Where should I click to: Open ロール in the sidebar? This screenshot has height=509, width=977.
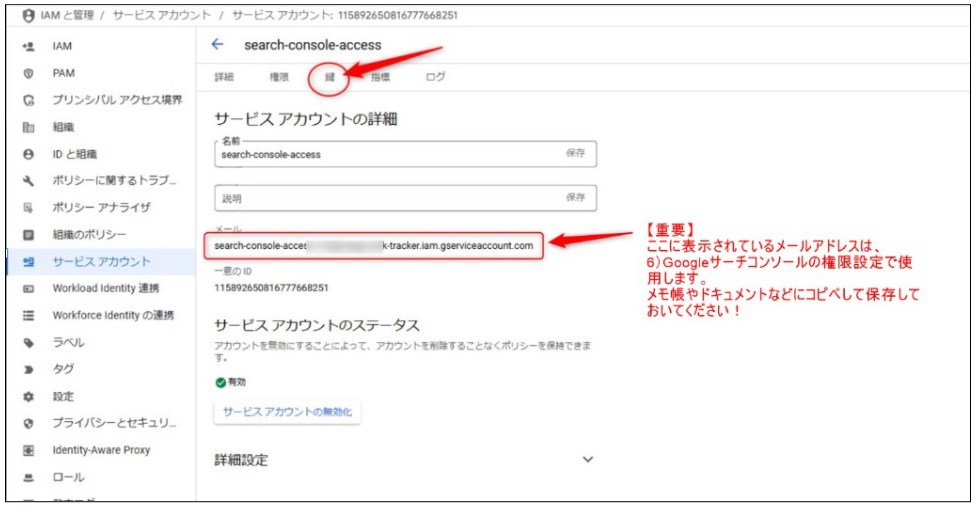tap(68, 477)
